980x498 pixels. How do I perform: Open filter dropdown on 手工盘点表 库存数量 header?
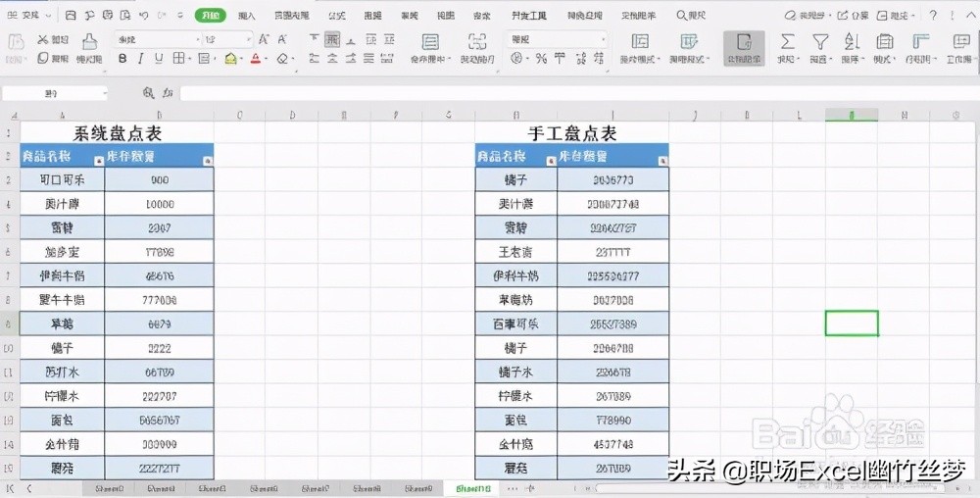tap(662, 161)
